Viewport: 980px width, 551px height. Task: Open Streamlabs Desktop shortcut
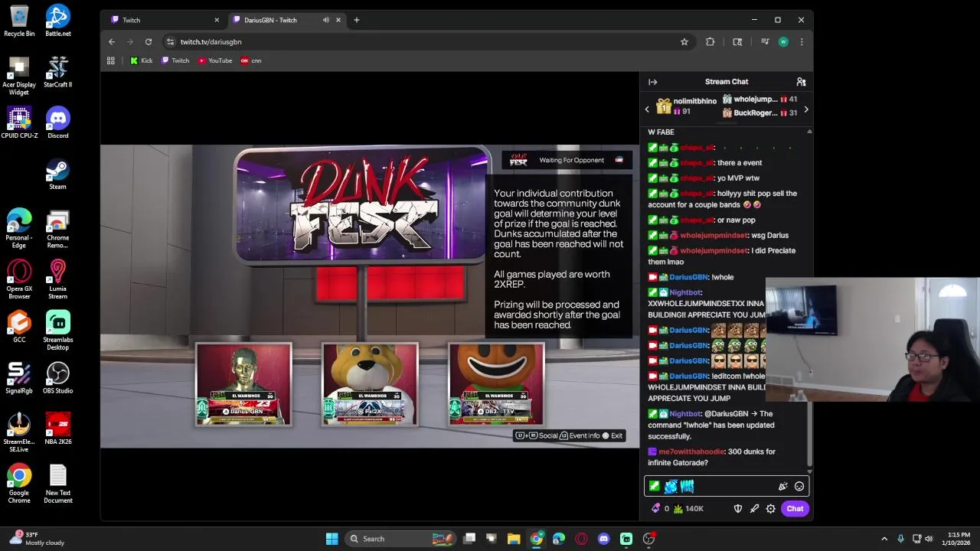[58, 331]
